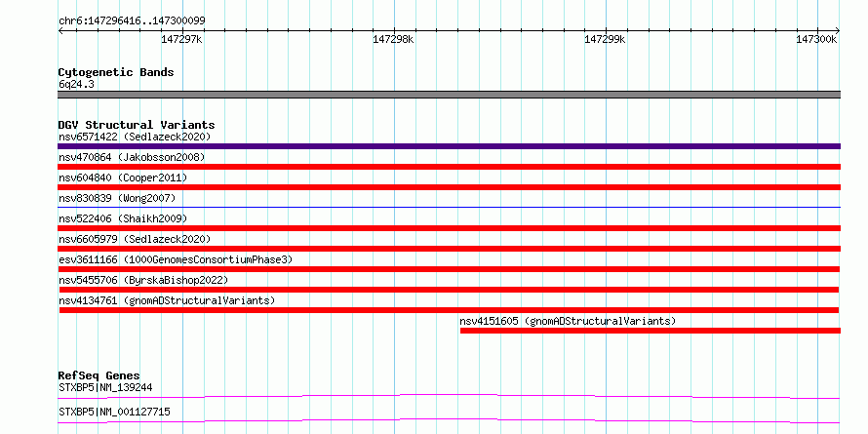
Task: Click the 6q24.3 band label
Action: click(76, 84)
